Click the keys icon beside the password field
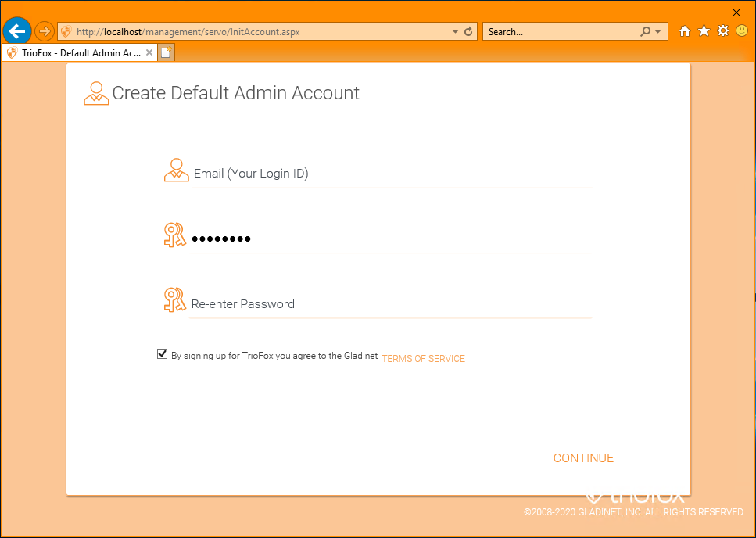Viewport: 756px width, 538px height. click(174, 235)
